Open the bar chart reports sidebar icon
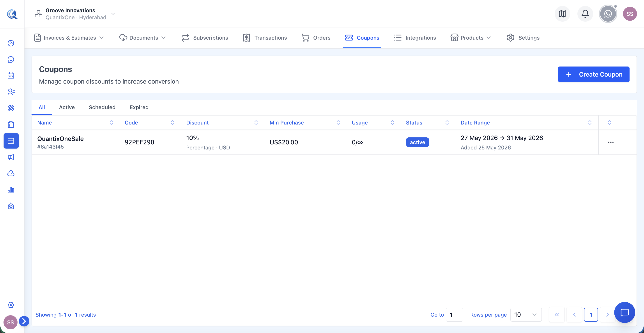 pyautogui.click(x=11, y=190)
